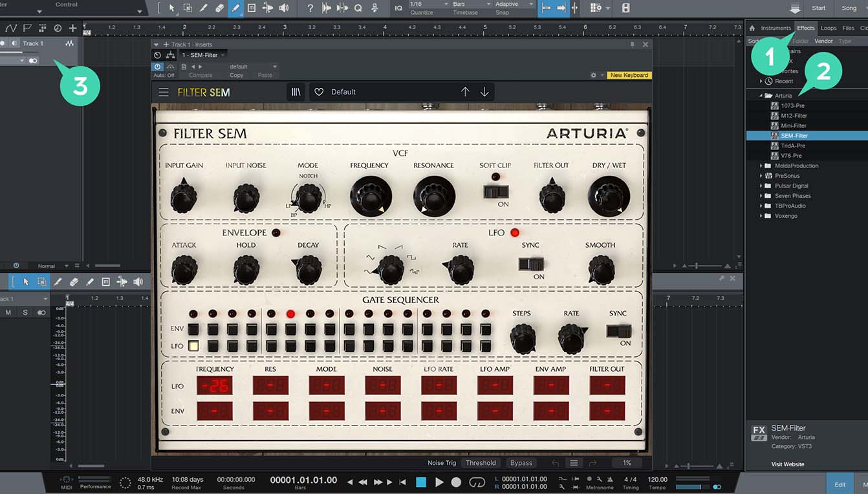Select the Range tool in the top toolbar

coord(188,8)
